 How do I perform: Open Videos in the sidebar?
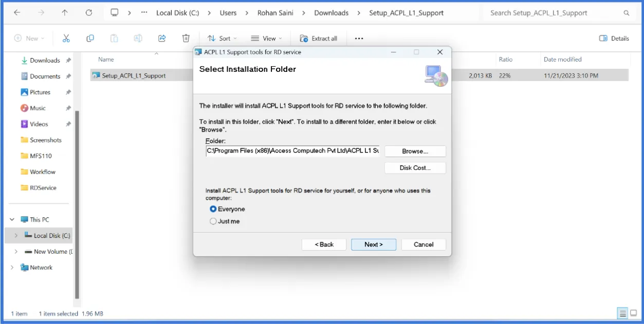39,124
